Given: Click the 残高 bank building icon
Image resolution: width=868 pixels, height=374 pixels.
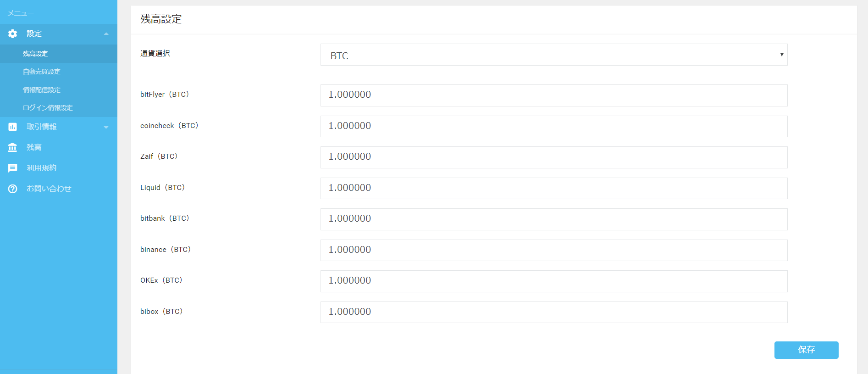Looking at the screenshot, I should [x=13, y=147].
